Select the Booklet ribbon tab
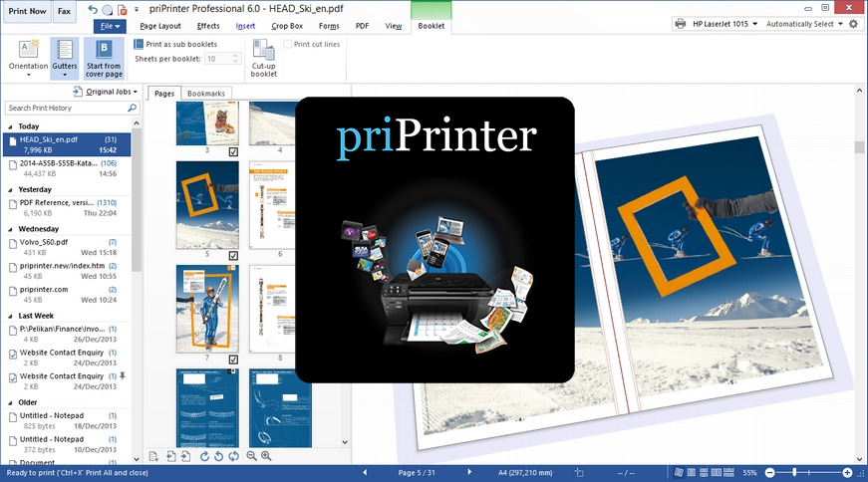This screenshot has height=482, width=868. [x=432, y=26]
